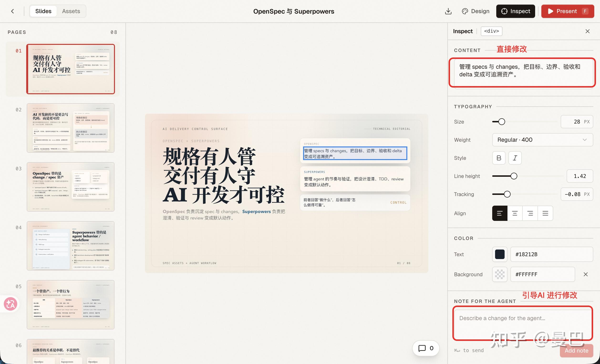Image resolution: width=600 pixels, height=364 pixels.
Task: Select slide 03 thumbnail
Action: click(x=71, y=187)
